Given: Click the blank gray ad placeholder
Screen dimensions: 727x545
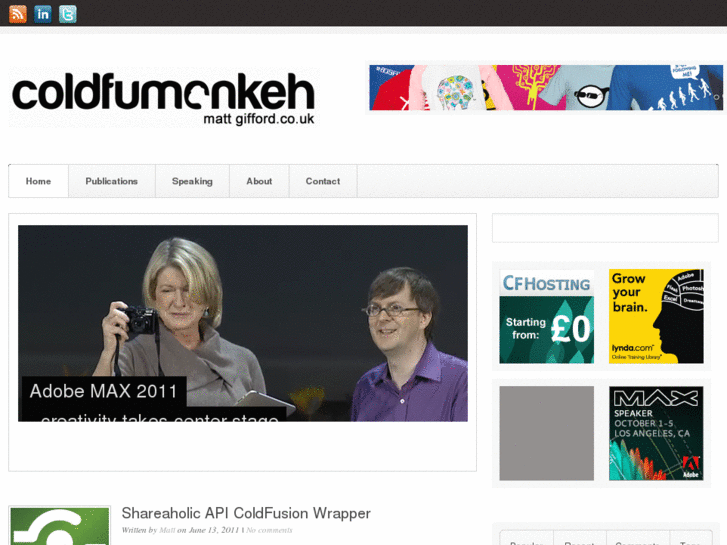Looking at the screenshot, I should click(x=547, y=433).
